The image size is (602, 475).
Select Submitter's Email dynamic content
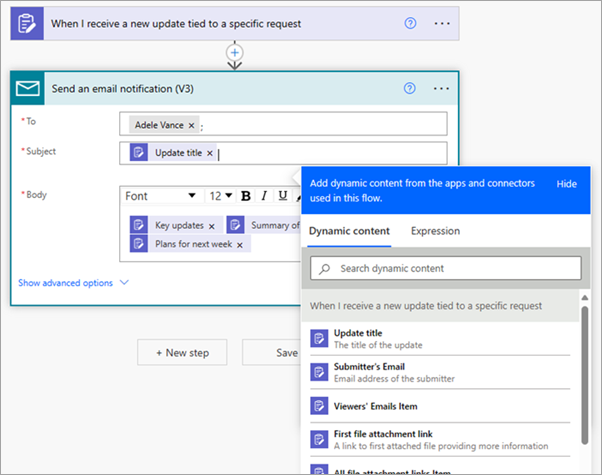440,372
